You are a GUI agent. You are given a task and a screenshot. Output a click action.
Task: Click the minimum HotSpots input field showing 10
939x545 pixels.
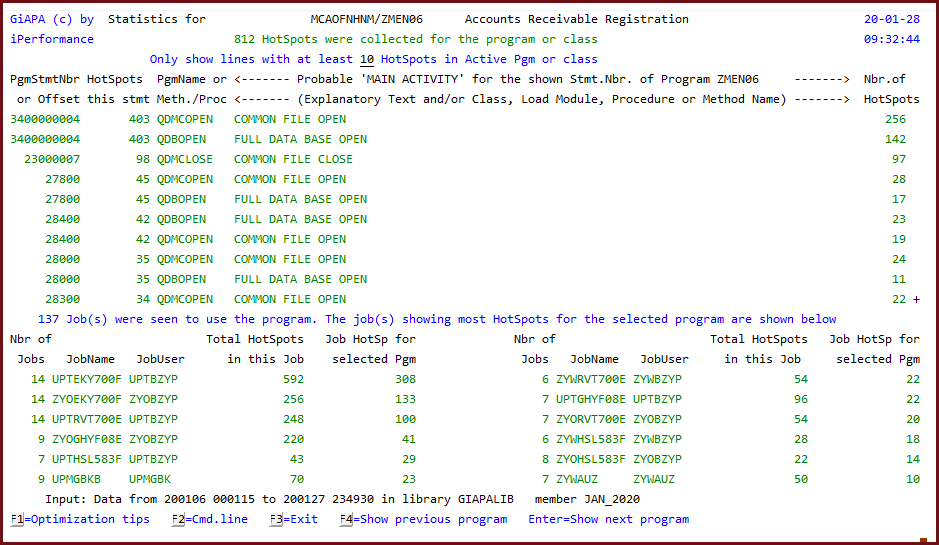pyautogui.click(x=367, y=59)
